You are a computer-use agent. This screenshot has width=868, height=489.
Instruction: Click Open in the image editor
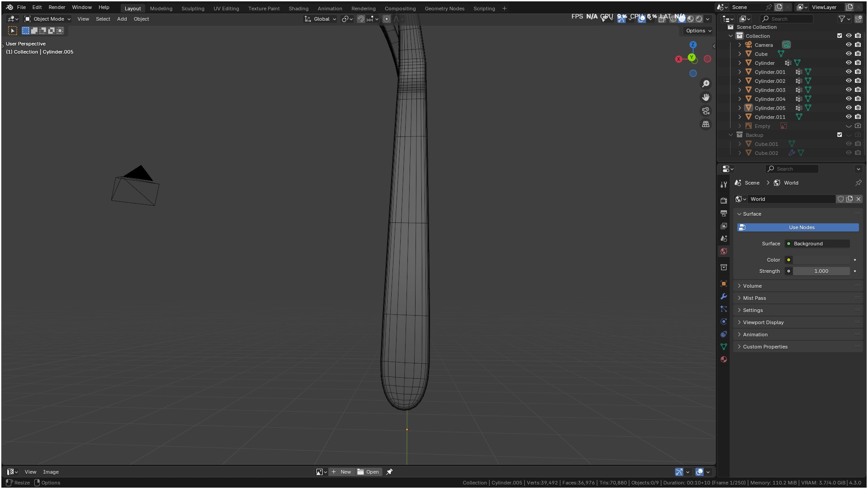pyautogui.click(x=368, y=472)
